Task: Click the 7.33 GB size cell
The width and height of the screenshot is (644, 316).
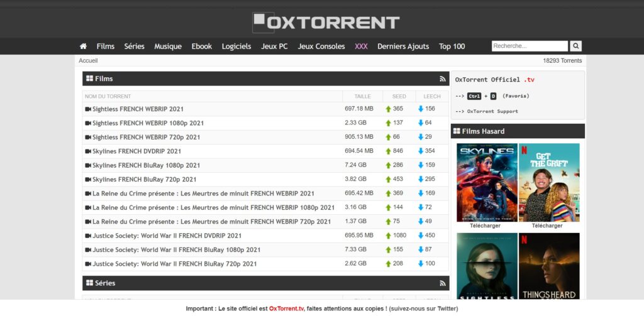Action: (x=356, y=249)
